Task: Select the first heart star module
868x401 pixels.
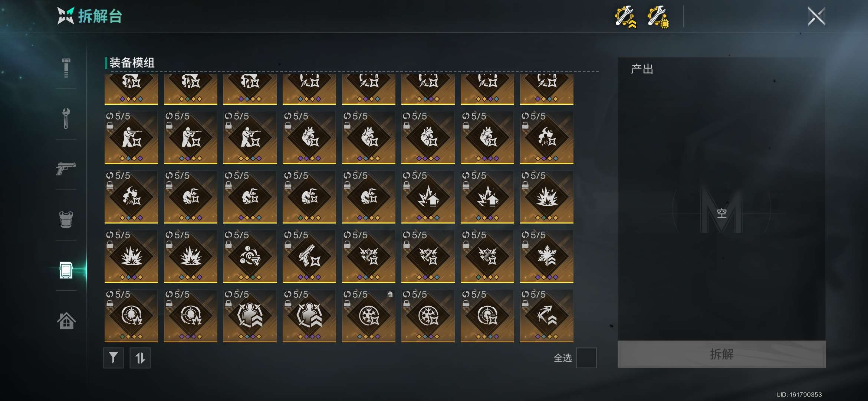Action: (309, 138)
